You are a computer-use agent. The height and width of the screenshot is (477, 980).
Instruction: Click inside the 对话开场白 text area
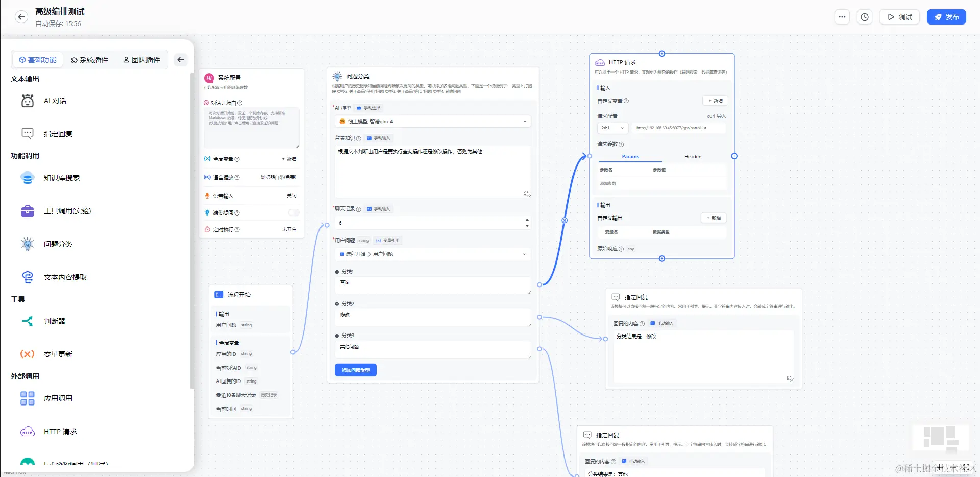252,128
